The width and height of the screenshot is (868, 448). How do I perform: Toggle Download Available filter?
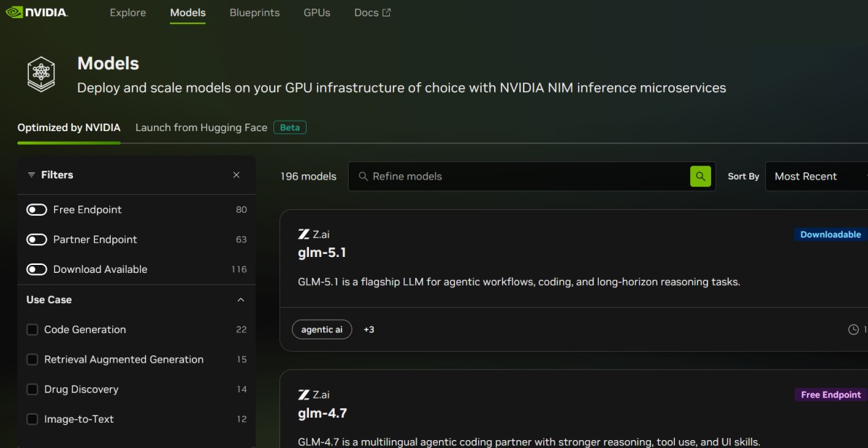tap(37, 269)
